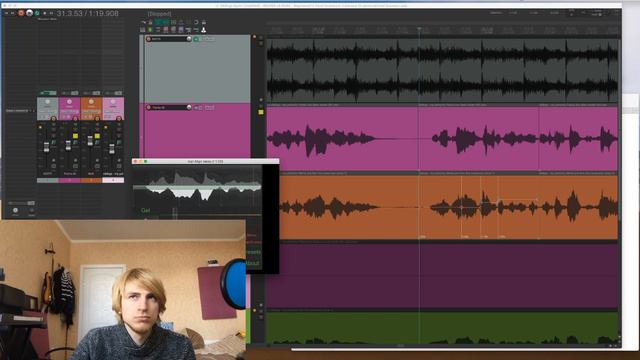Click the yellow button beside the pink track lane

(x=261, y=112)
